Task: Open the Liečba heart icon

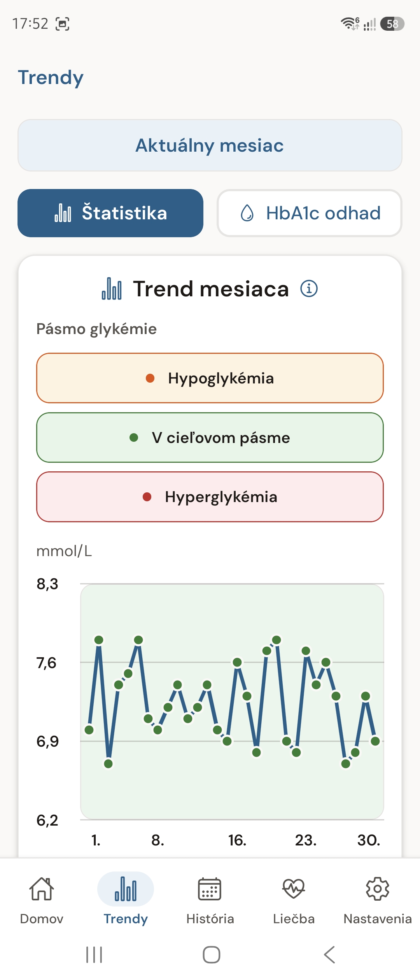Action: coord(294,889)
